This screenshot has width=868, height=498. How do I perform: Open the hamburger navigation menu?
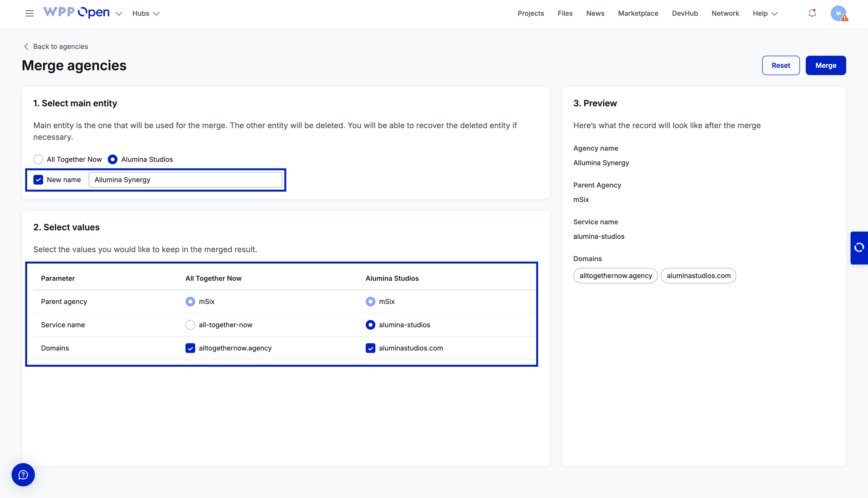point(29,13)
